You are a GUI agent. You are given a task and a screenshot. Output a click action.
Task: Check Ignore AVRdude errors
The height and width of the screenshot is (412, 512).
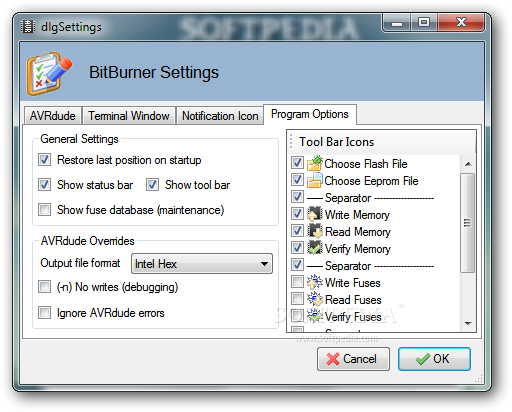coord(44,313)
